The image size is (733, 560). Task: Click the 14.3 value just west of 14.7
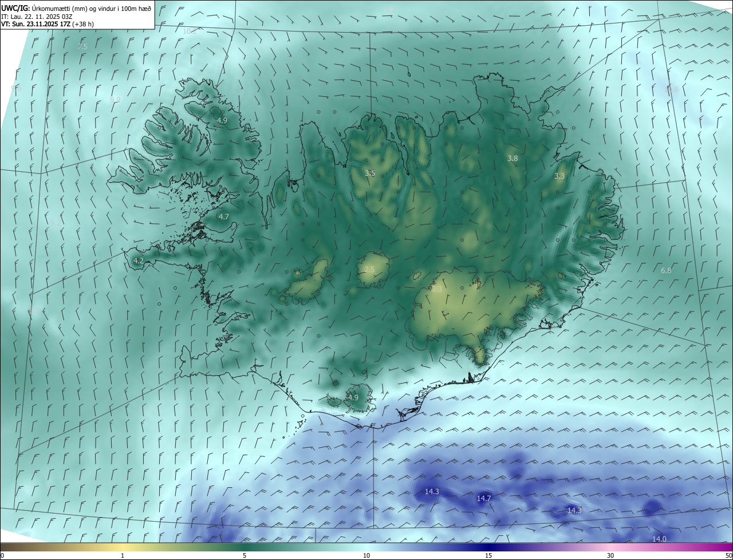pyautogui.click(x=432, y=492)
